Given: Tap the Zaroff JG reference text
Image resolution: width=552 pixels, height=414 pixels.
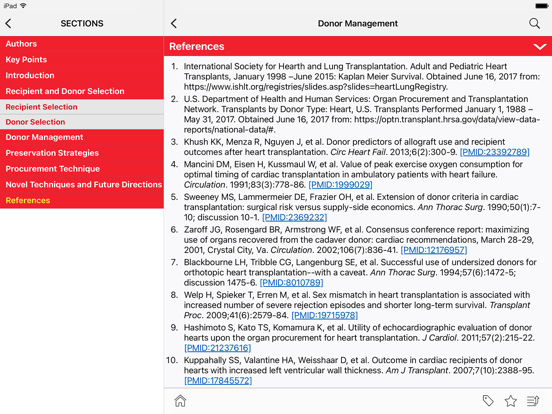Looking at the screenshot, I should click(359, 240).
